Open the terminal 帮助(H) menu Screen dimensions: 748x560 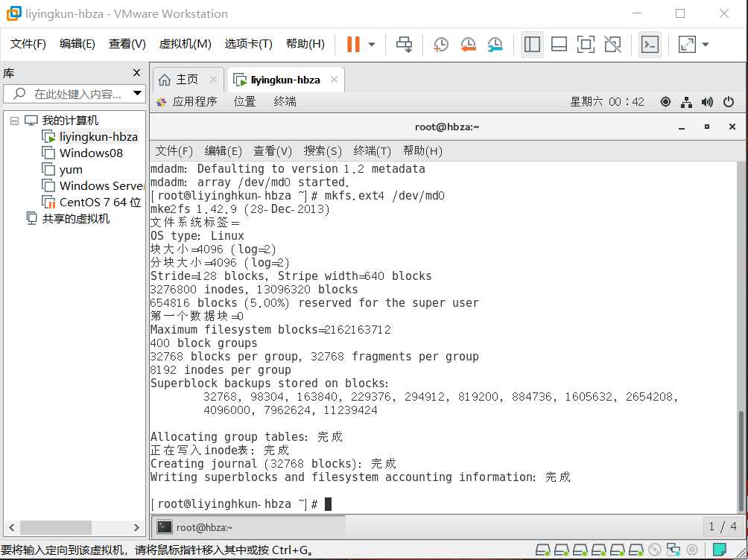point(422,151)
